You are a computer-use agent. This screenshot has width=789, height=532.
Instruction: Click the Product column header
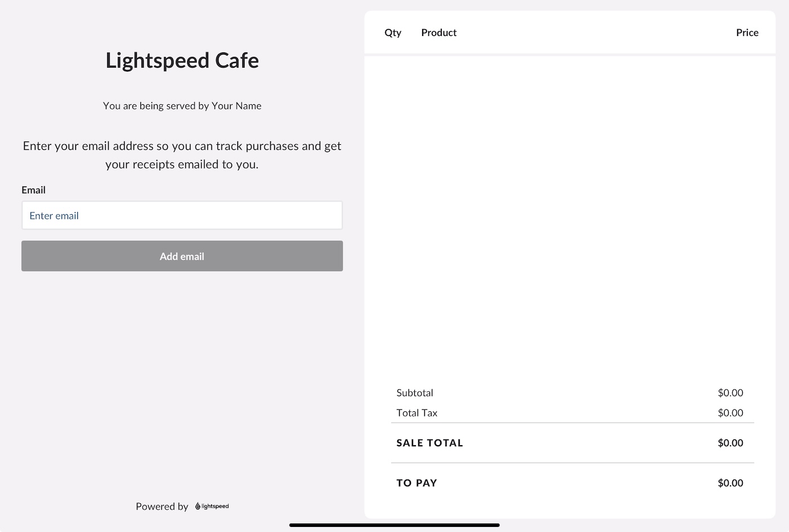click(x=438, y=32)
